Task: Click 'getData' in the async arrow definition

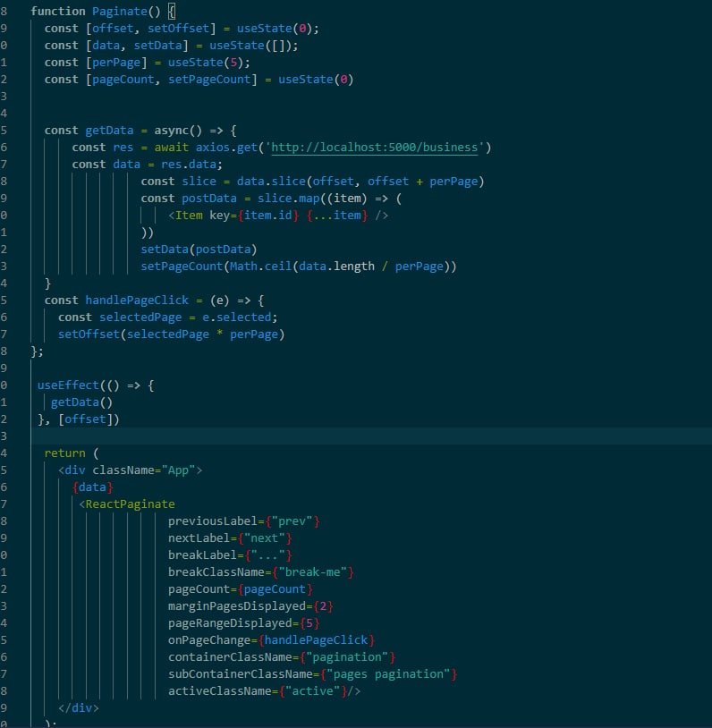Action: [109, 131]
